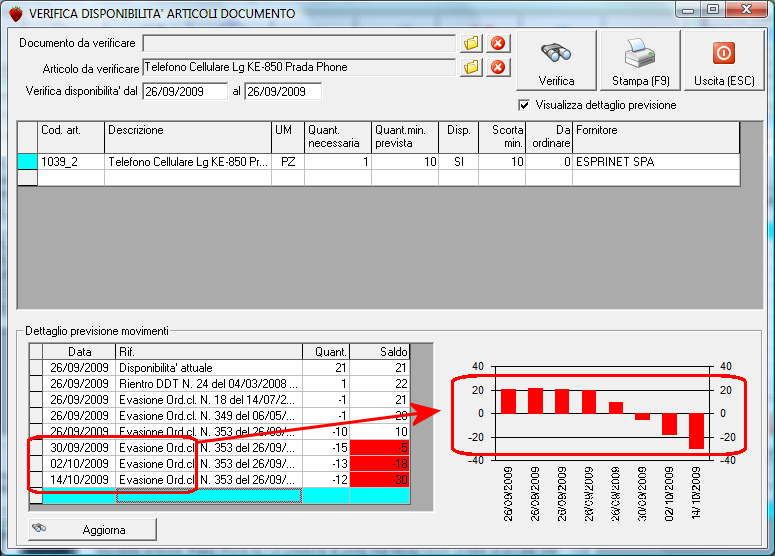Click the Verifica binoculars button
775x556 pixels.
click(x=556, y=61)
